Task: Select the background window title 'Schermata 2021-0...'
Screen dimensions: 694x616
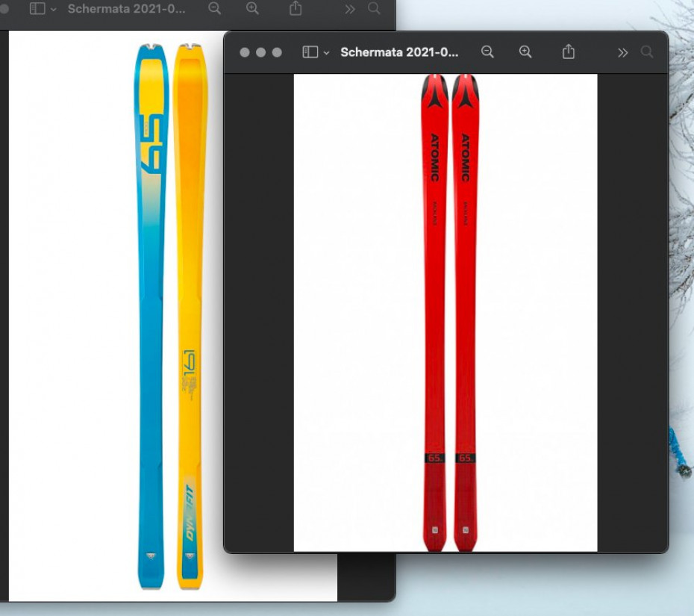Action: (127, 8)
